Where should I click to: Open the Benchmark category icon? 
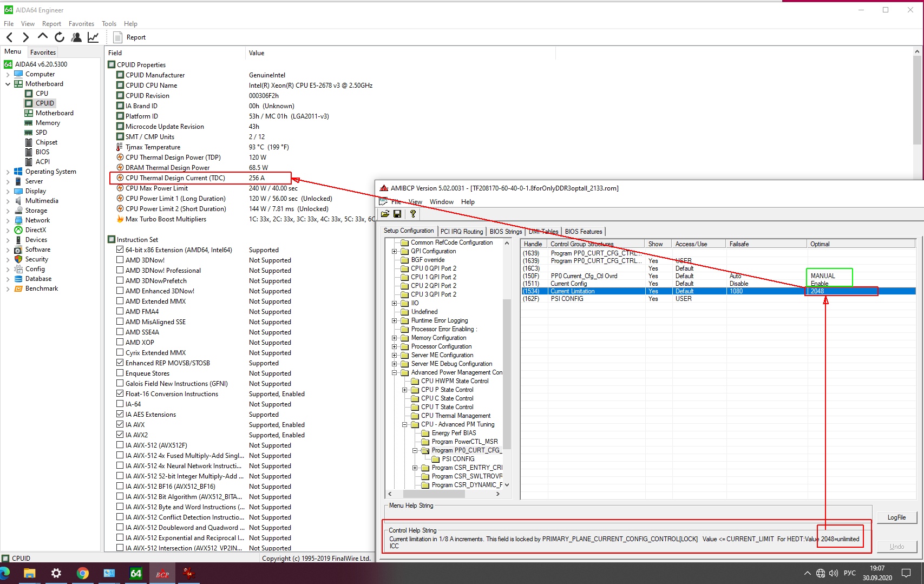pyautogui.click(x=18, y=288)
